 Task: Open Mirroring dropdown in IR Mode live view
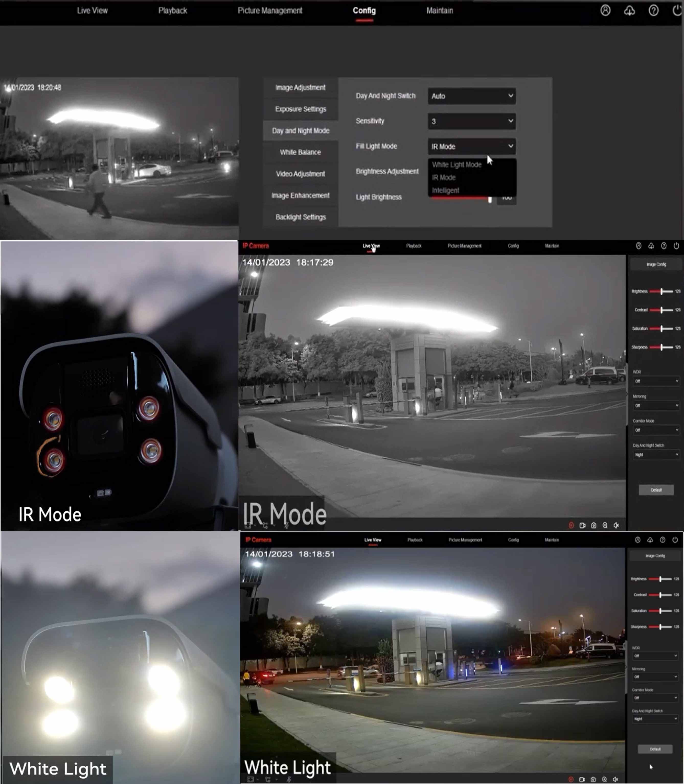[656, 406]
